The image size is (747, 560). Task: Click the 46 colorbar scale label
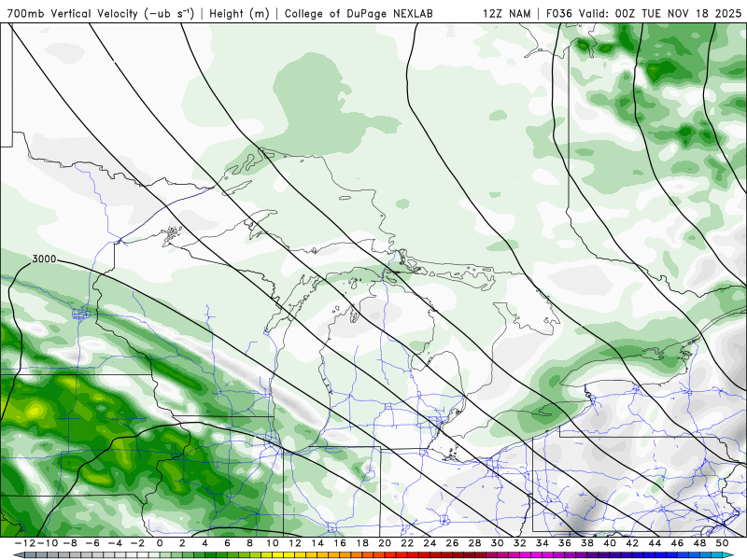678,543
